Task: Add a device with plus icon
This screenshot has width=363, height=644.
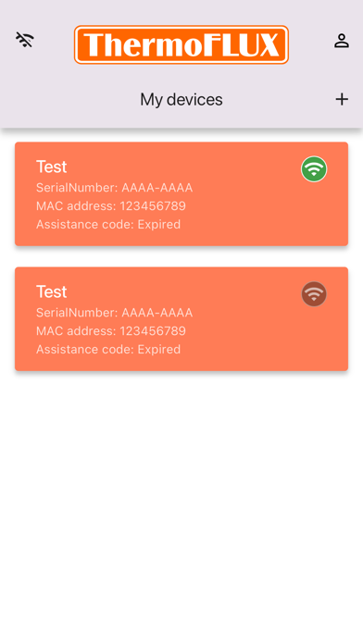Action: click(x=342, y=99)
